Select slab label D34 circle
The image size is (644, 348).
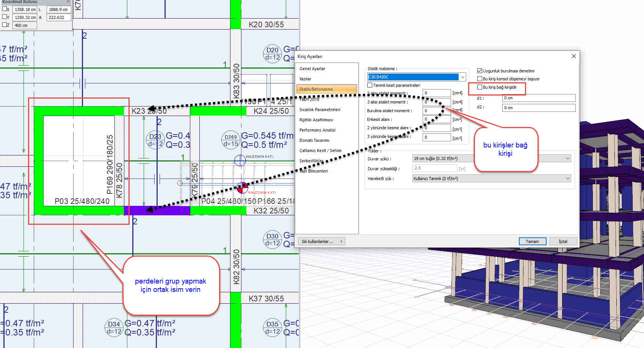tap(114, 328)
